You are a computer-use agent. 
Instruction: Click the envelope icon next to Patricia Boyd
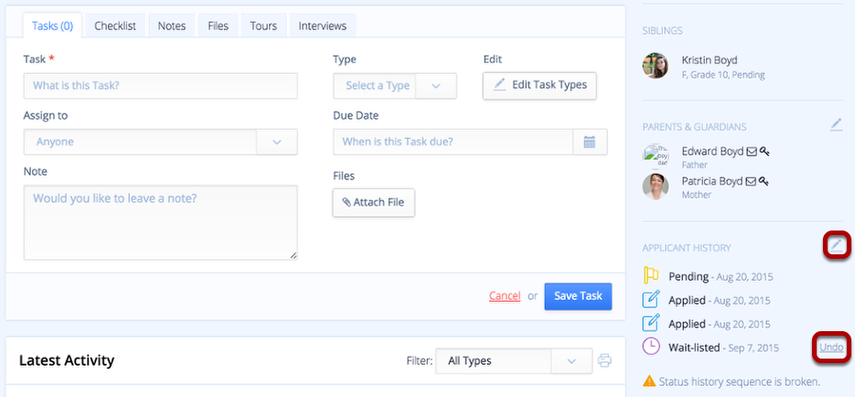pyautogui.click(x=751, y=181)
